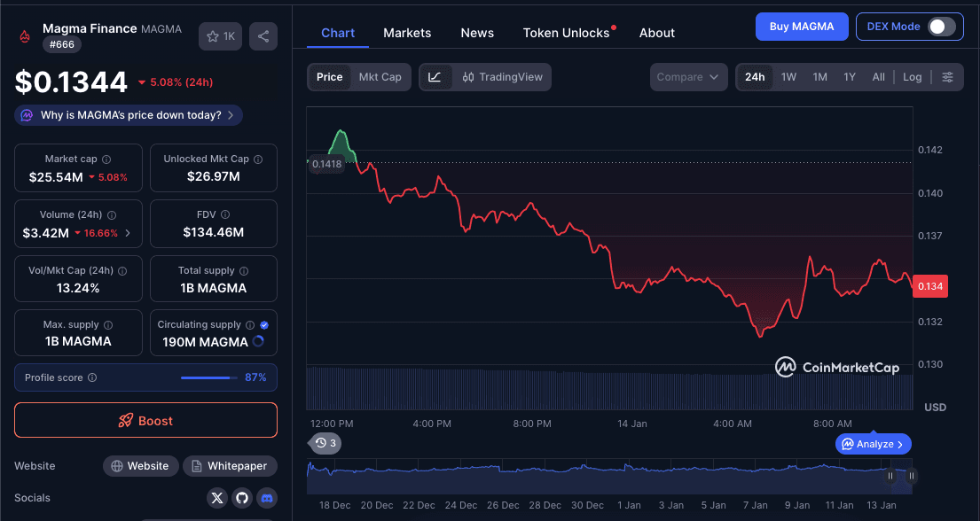Open the Token Unlocks tab
This screenshot has height=521, width=980.
[x=566, y=33]
